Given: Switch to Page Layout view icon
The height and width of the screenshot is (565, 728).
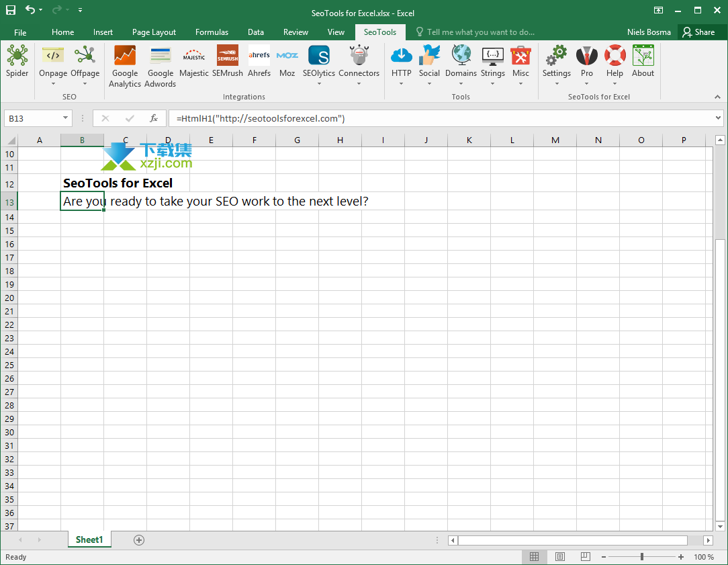Looking at the screenshot, I should pos(560,557).
